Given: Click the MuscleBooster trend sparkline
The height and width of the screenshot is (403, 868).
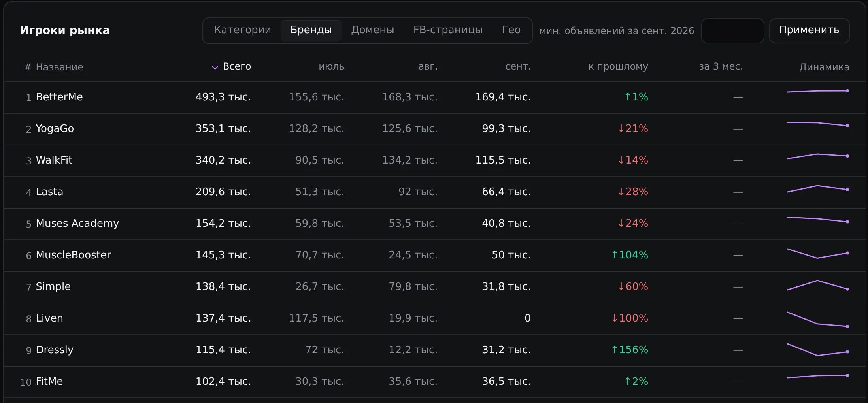Looking at the screenshot, I should pyautogui.click(x=818, y=253).
